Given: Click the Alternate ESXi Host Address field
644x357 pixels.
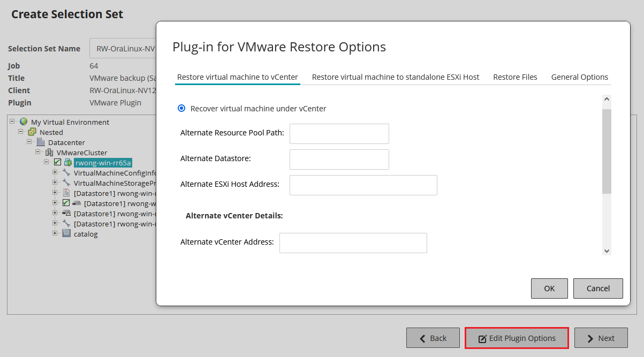Looking at the screenshot, I should (363, 185).
